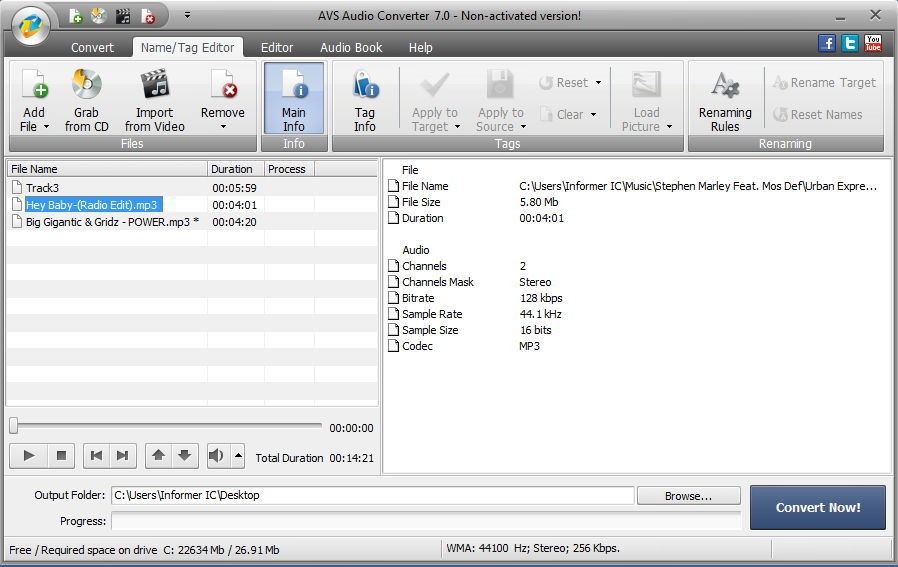The image size is (898, 567).
Task: Click the conversion Progress bar
Action: 426,521
